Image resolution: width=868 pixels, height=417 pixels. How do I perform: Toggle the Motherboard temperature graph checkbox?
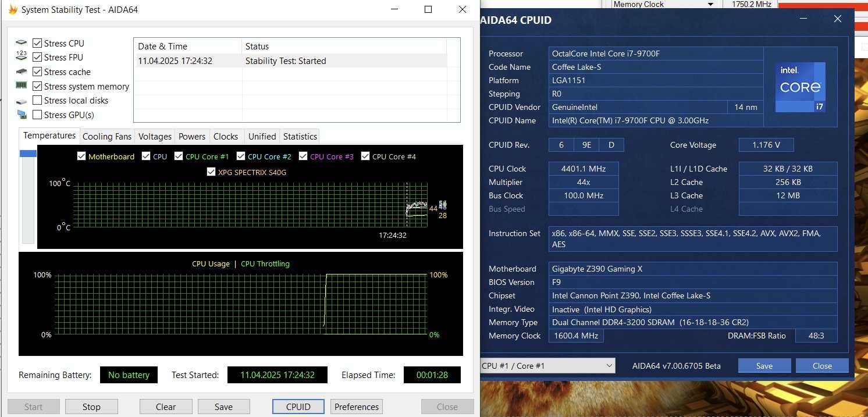[81, 156]
